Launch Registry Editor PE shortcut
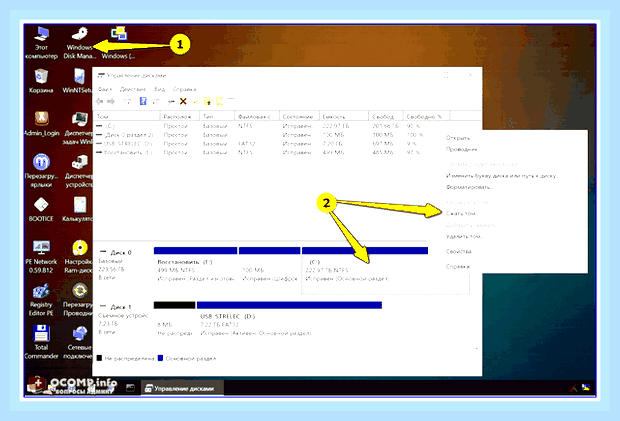 pos(41,299)
